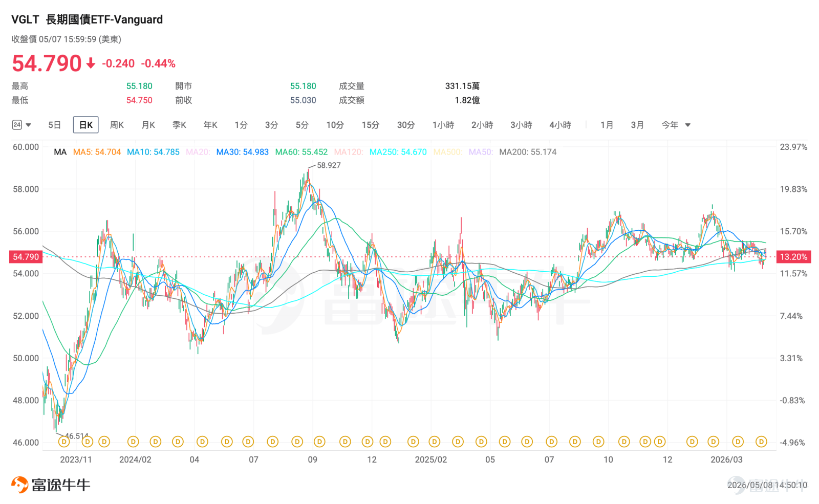Enable the faded MA120 indicator
The height and width of the screenshot is (504, 819).
[348, 152]
